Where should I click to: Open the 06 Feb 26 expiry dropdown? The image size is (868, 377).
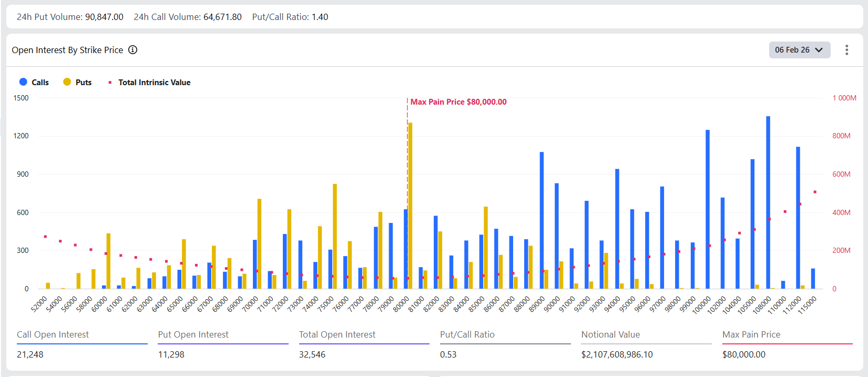[x=799, y=50]
